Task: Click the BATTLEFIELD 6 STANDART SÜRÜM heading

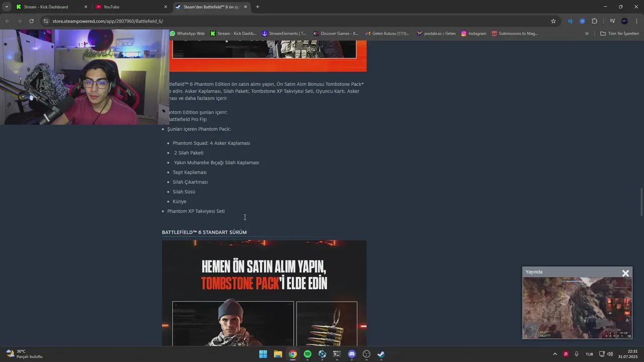Action: 204,232
